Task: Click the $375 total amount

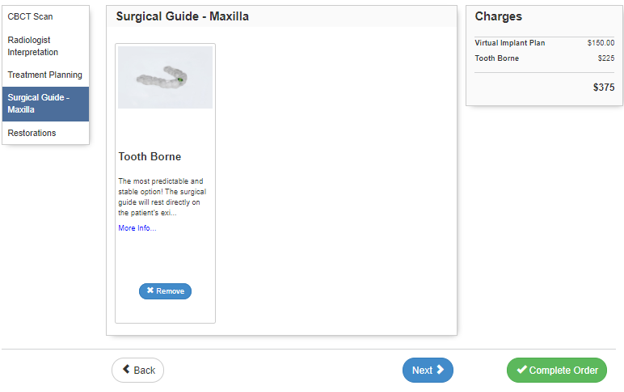Action: [x=604, y=87]
